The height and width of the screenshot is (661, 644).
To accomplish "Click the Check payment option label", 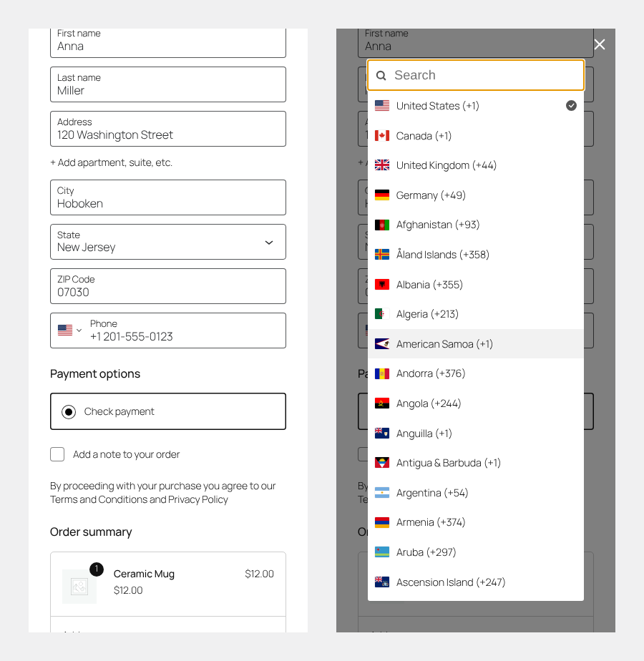I will point(119,412).
